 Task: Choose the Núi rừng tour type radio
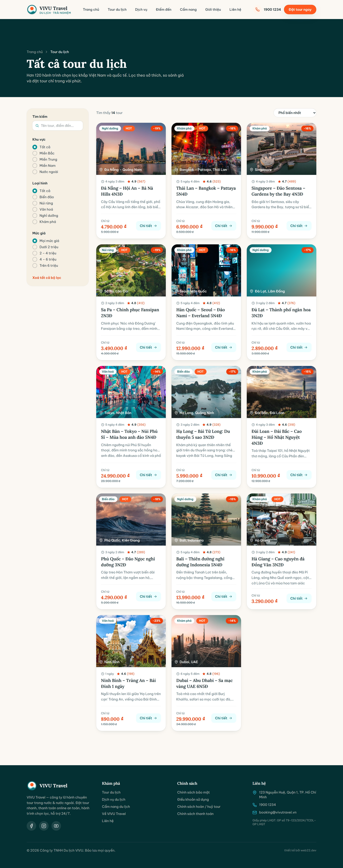[35, 203]
